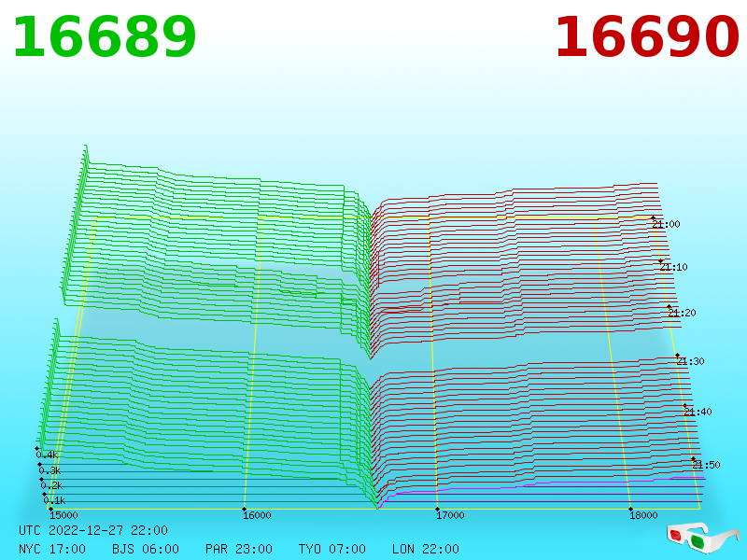The height and width of the screenshot is (560, 747).
Task: Select the 21:50 time axis marker
Action: (706, 465)
